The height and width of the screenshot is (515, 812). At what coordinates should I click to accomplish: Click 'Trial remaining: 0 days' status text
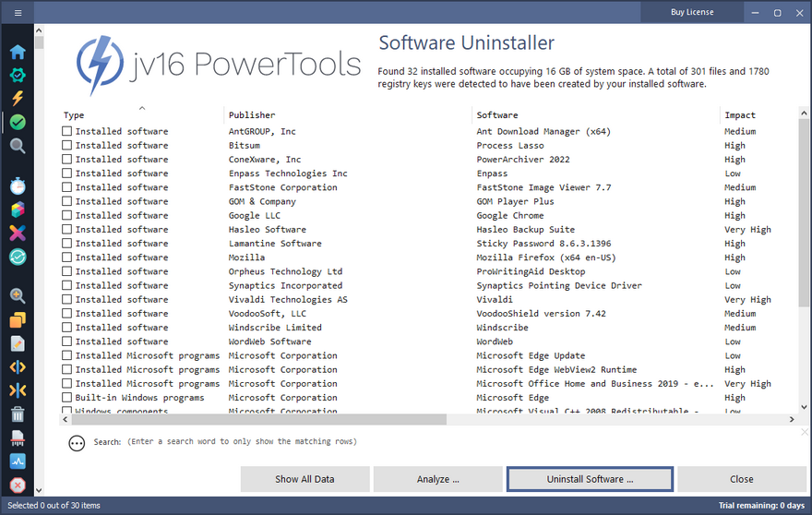click(761, 505)
